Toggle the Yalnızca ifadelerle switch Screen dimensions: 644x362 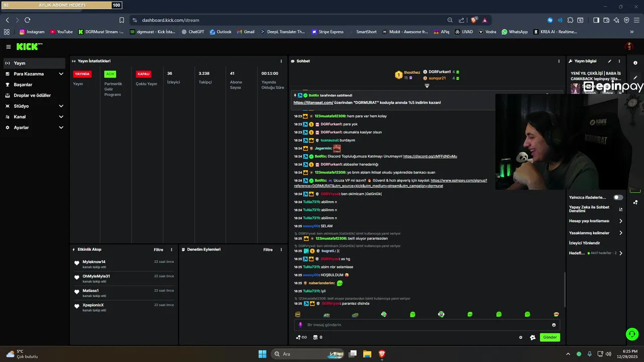pos(618,198)
